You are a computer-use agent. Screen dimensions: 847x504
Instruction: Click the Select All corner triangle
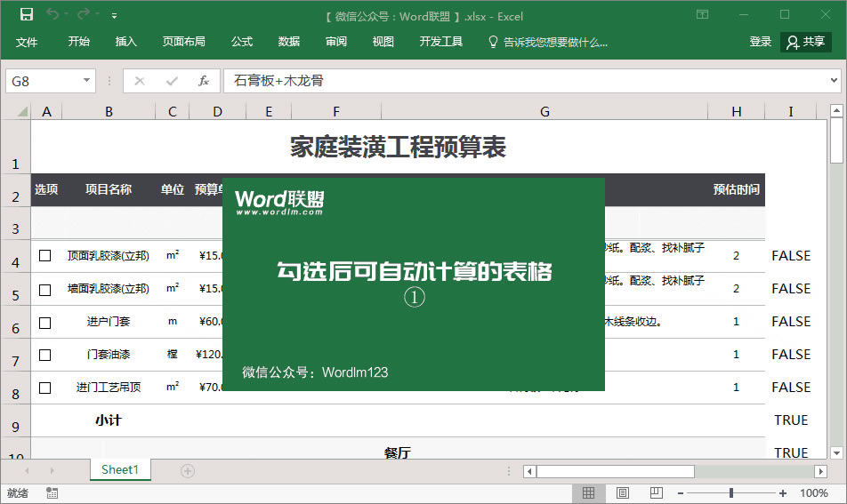[x=22, y=112]
